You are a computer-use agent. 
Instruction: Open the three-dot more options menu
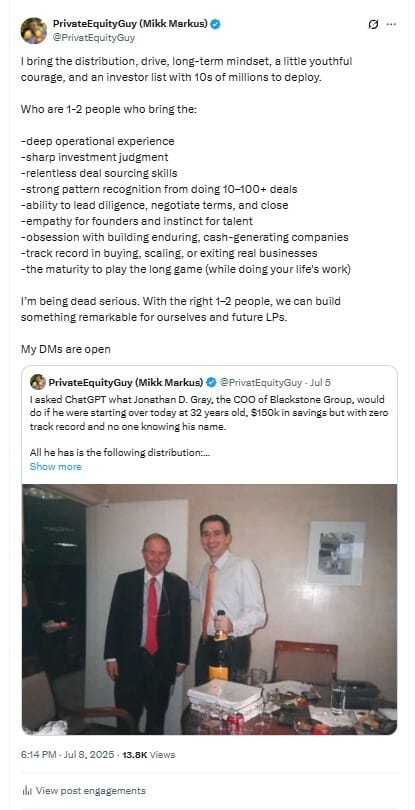[x=392, y=24]
